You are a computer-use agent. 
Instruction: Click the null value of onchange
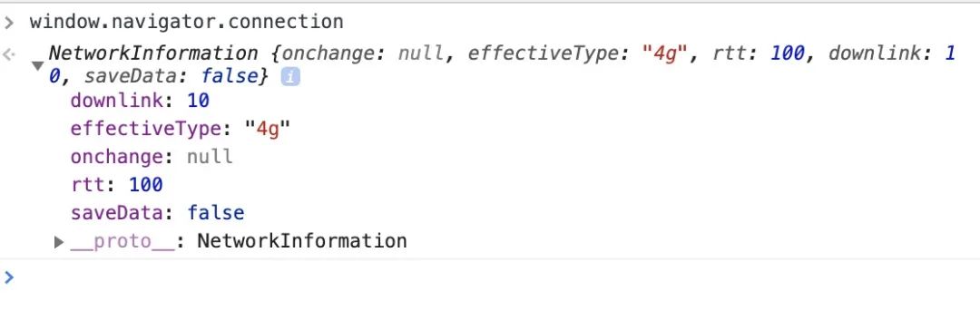(x=210, y=156)
